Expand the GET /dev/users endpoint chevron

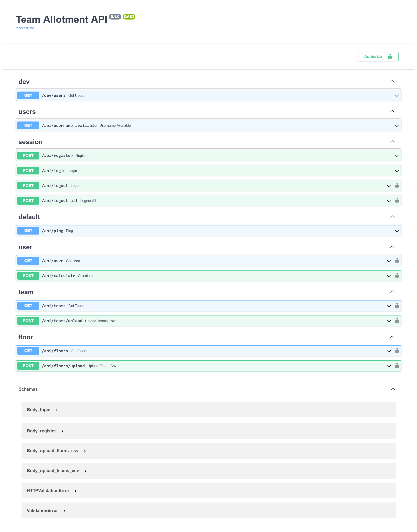point(397,95)
